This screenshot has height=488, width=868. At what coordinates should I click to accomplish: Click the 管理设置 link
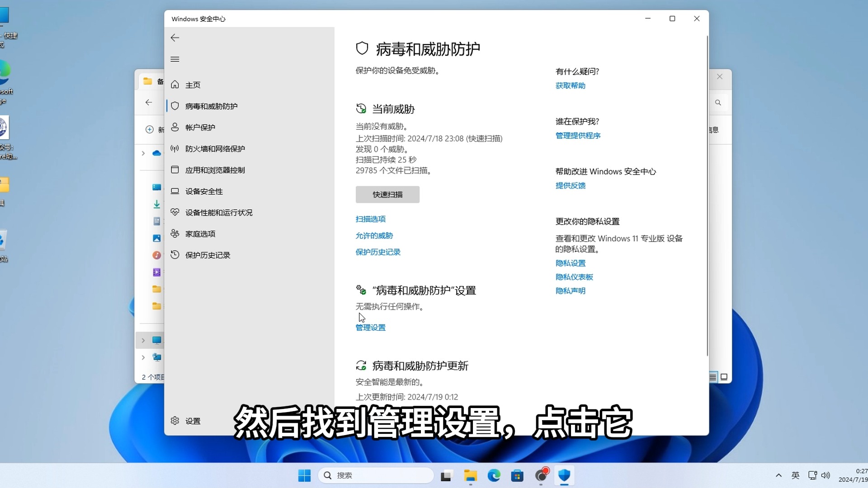[371, 328]
